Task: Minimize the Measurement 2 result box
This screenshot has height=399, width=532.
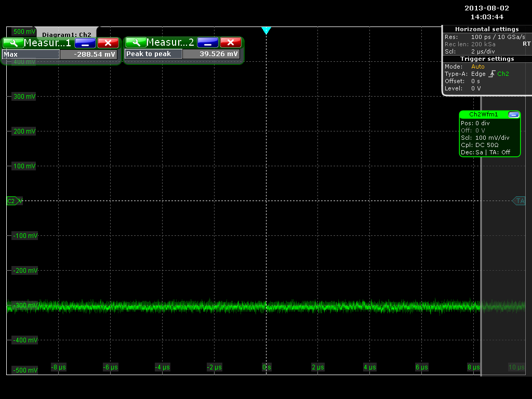Action: pos(207,43)
